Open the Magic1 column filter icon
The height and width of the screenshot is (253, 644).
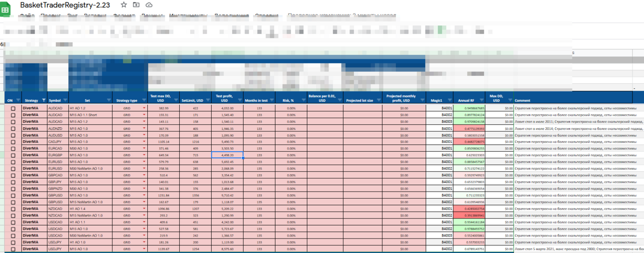(449, 100)
